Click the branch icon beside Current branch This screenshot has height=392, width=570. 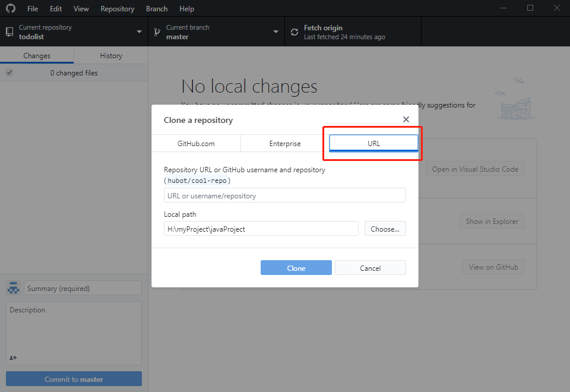[x=157, y=32]
